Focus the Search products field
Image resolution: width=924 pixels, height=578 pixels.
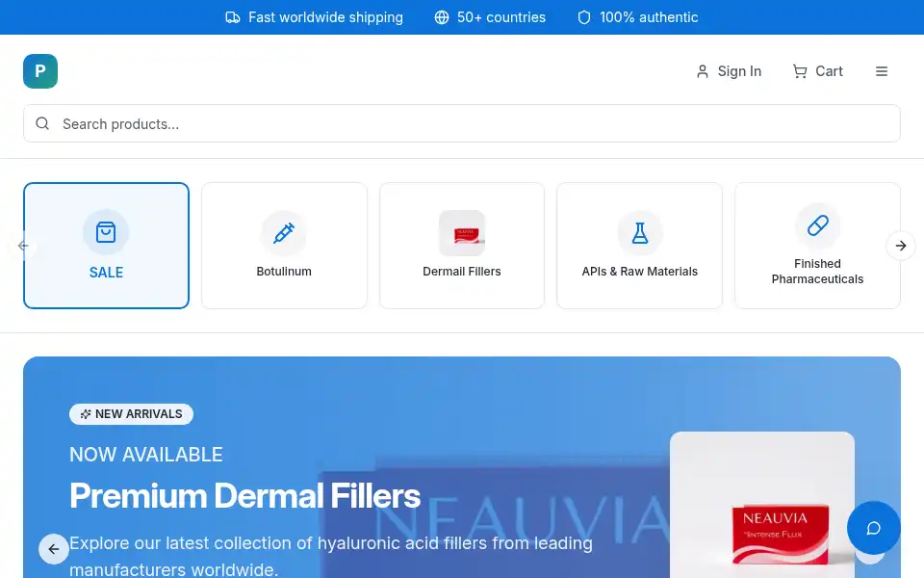click(462, 123)
